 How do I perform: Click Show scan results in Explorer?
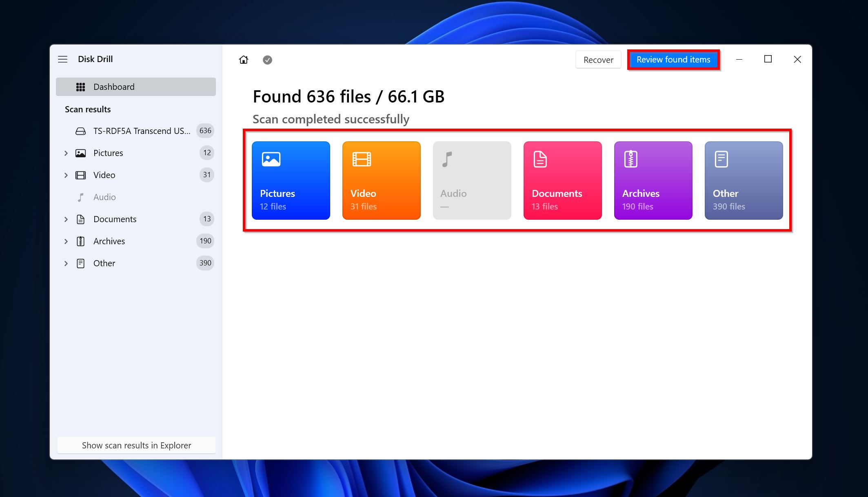[136, 444]
